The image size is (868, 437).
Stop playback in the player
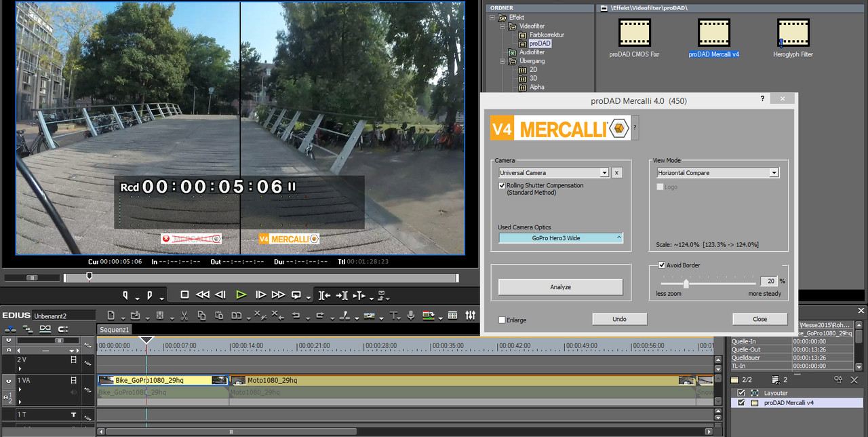(184, 294)
